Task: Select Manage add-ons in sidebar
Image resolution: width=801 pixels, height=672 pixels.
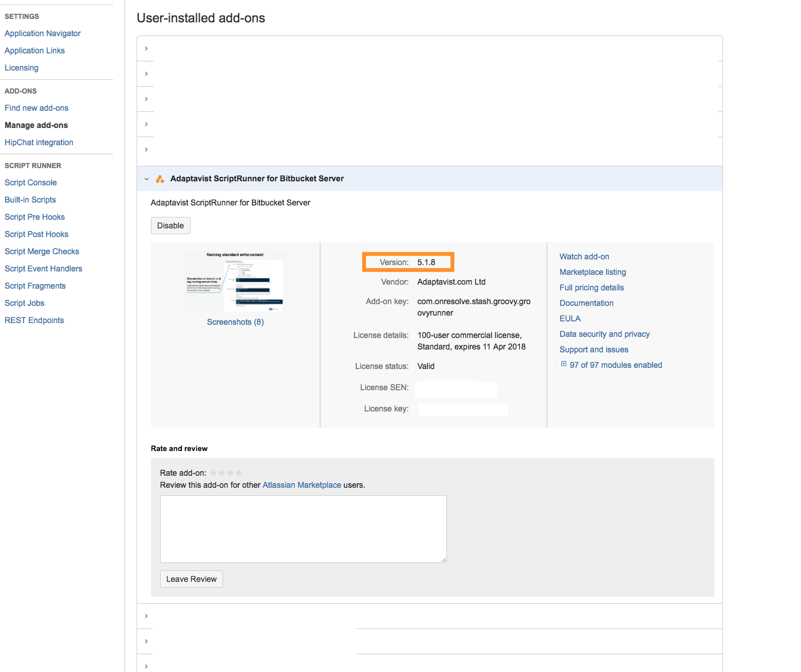Action: [x=36, y=125]
